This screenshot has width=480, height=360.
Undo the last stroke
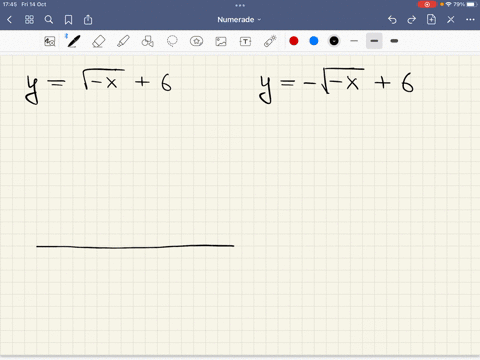pyautogui.click(x=392, y=20)
